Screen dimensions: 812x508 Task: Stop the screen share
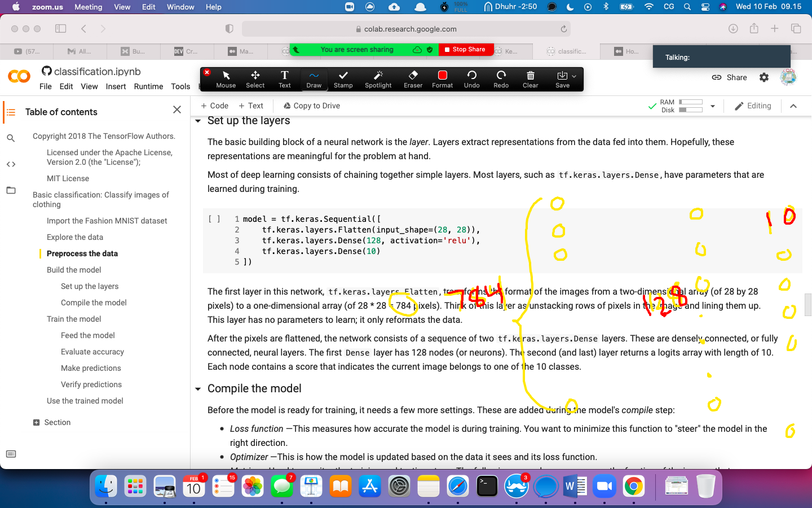click(466, 50)
